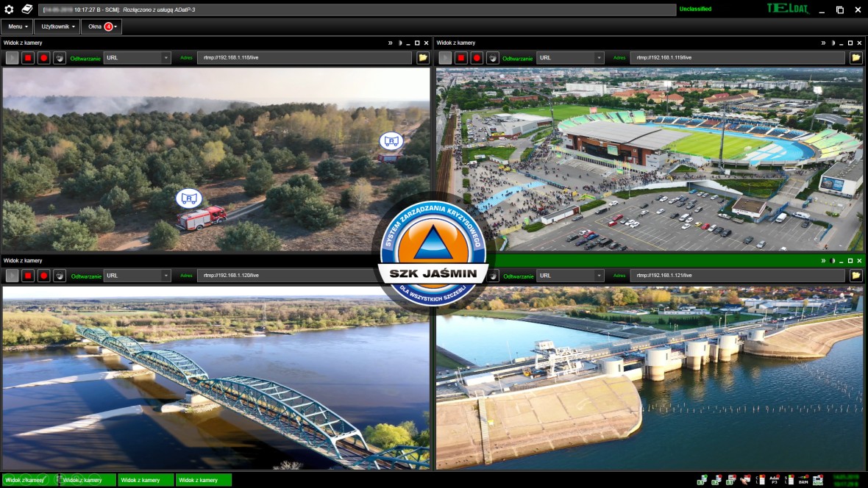Stop the 192.168.1.118 camera stream
This screenshot has width=868, height=488.
click(x=28, y=57)
